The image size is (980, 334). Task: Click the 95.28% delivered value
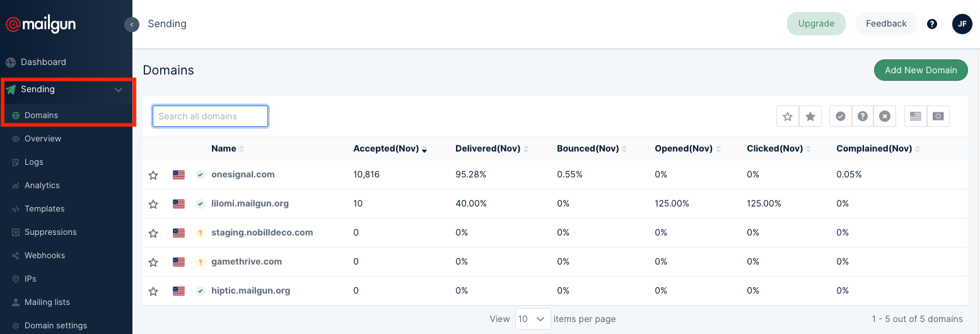pyautogui.click(x=470, y=175)
